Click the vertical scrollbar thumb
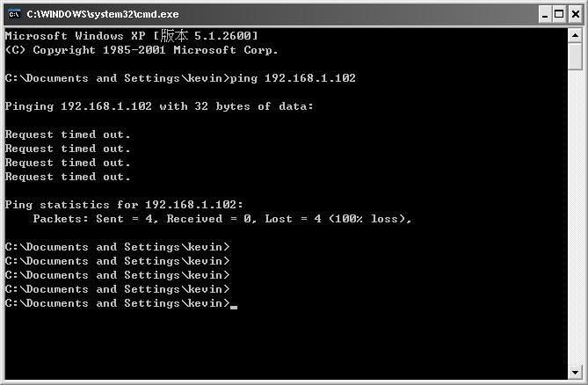Screen dimensions: 588x385 (x=575, y=56)
